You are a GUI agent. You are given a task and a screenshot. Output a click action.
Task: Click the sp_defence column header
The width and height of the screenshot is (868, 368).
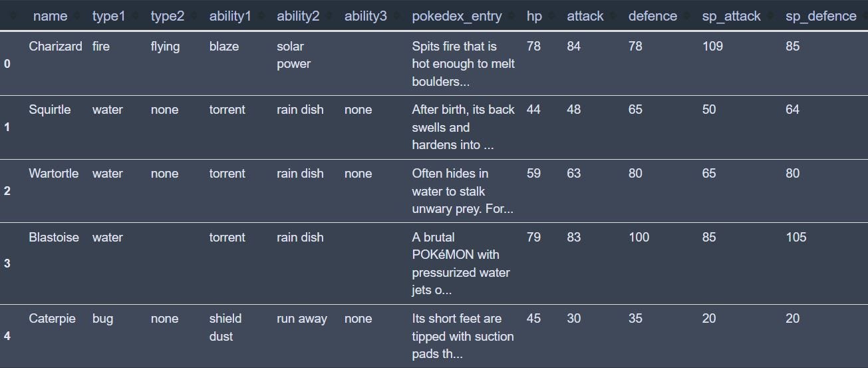[x=821, y=16]
